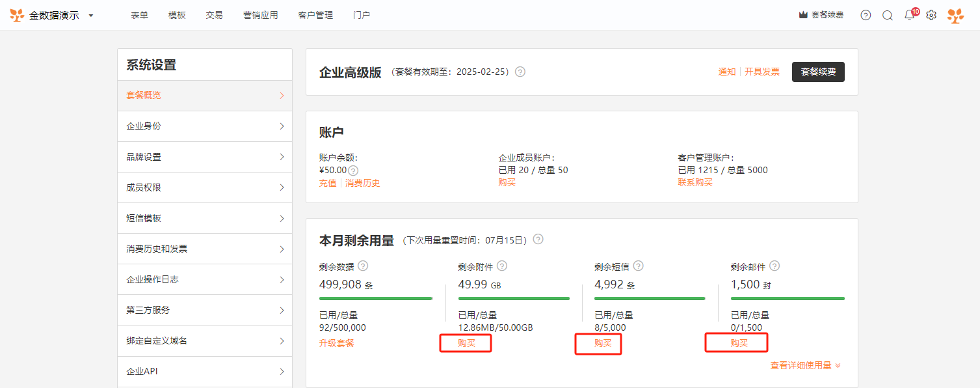Click the help icon beside 企业高级版 expiry date

tap(520, 72)
